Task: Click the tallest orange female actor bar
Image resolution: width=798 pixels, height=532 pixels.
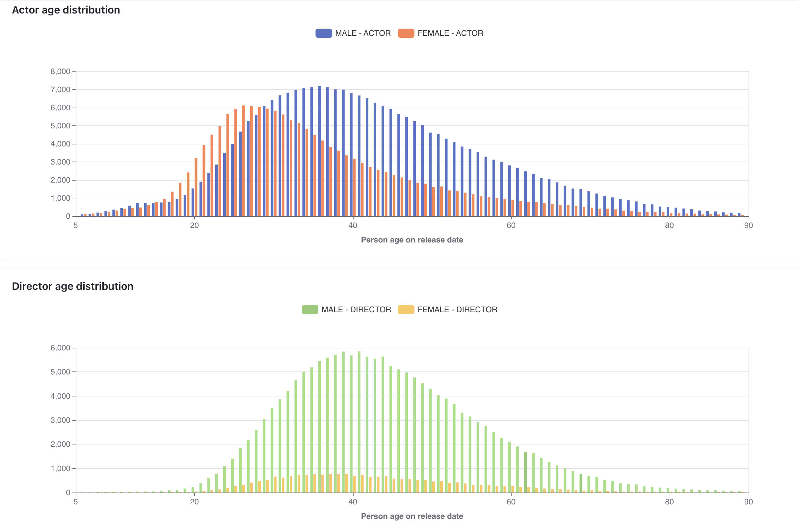Action: (243, 161)
